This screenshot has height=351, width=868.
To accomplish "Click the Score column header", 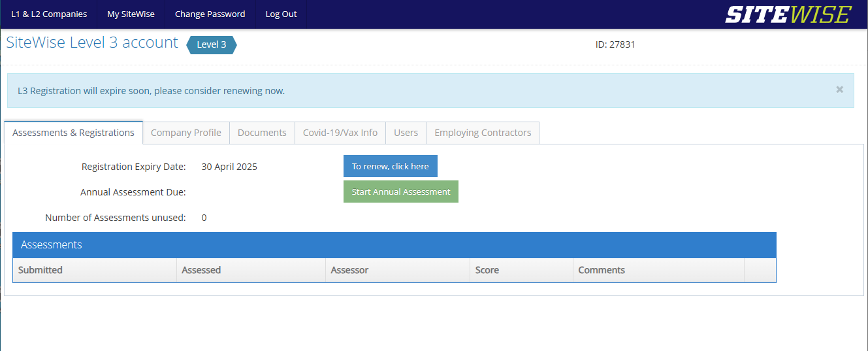I will tap(521, 270).
